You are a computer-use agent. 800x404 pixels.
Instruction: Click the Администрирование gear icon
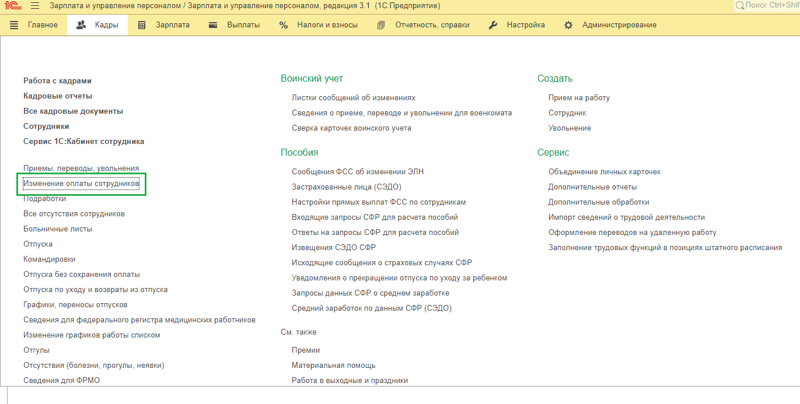click(x=568, y=25)
